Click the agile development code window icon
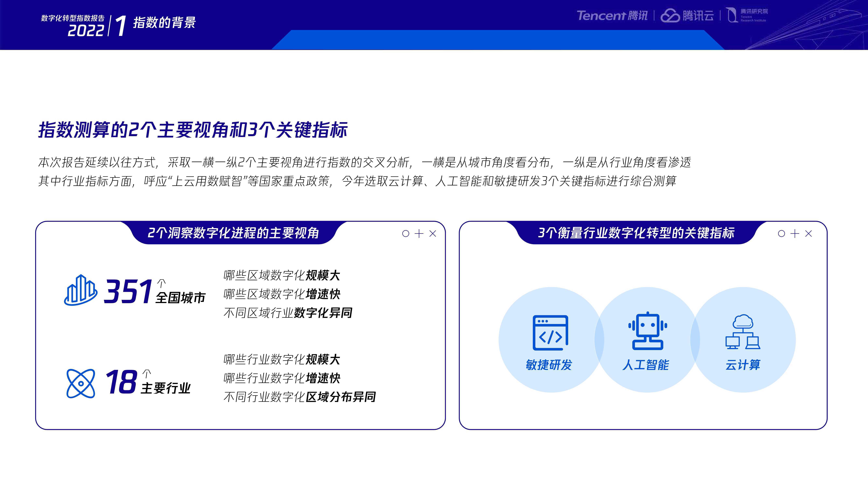 550,333
